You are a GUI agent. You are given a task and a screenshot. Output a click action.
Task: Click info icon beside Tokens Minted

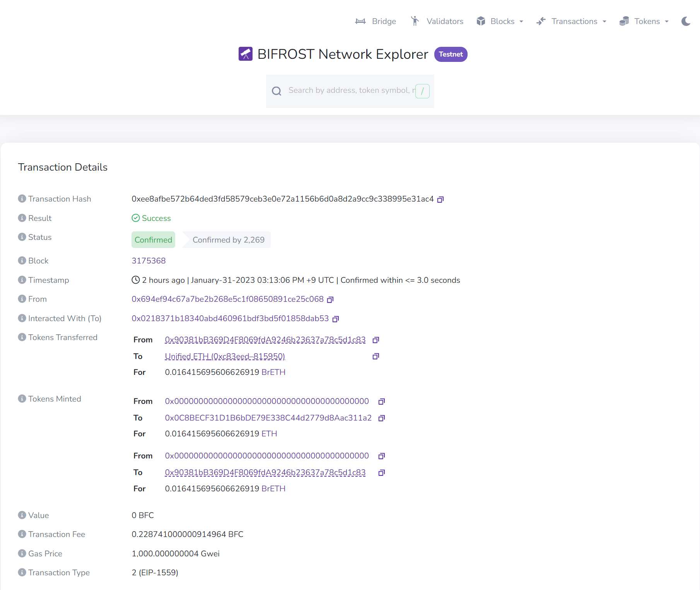(x=22, y=398)
